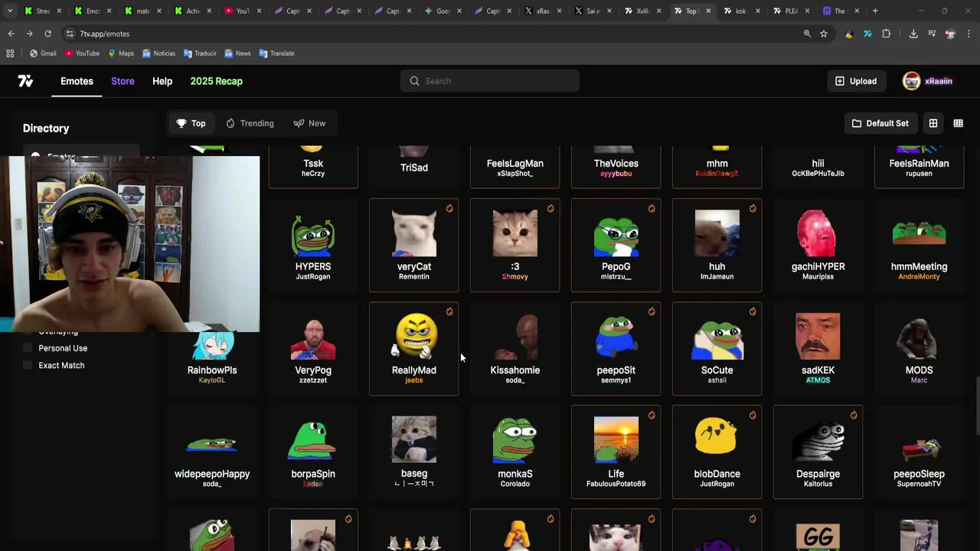
Task: Bookmark this page with star icon
Action: 824,34
